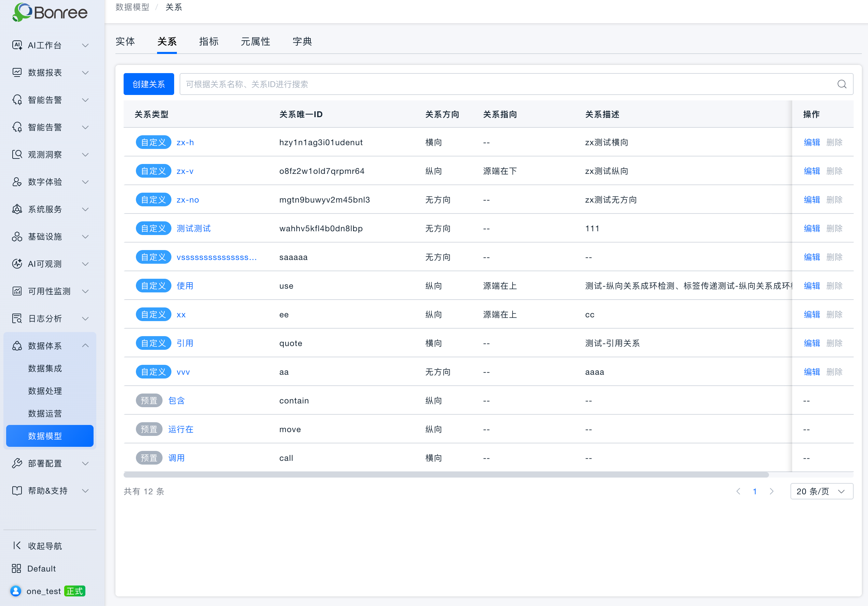Go to previous page arrow
This screenshot has height=606, width=868.
point(738,491)
